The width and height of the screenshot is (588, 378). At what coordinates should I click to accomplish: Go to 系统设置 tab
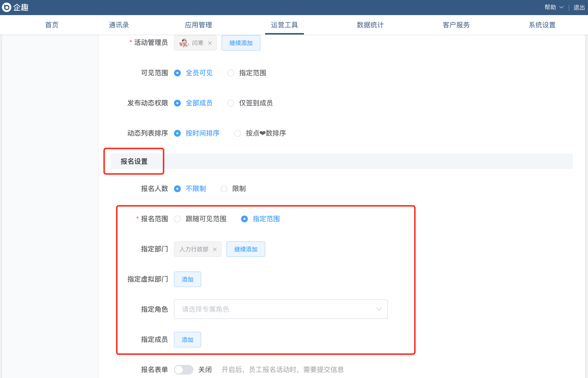coord(542,25)
